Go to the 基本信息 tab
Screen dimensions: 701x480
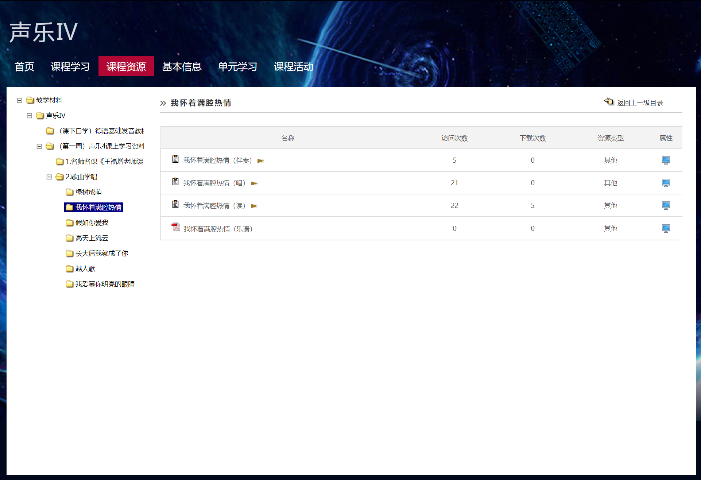coord(182,67)
